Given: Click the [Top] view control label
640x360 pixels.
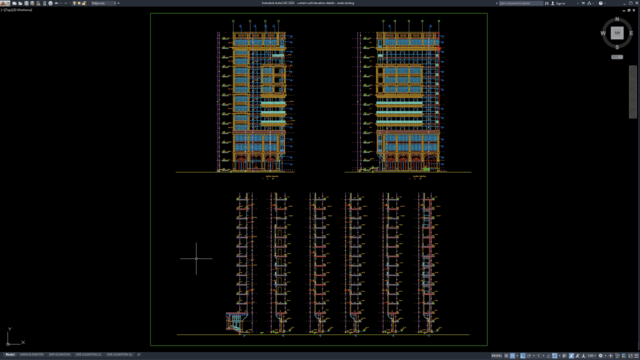Looking at the screenshot, I should (x=7, y=10).
